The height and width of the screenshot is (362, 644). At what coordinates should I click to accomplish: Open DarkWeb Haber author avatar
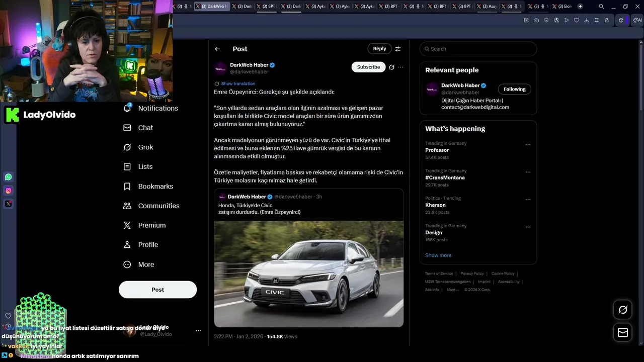(220, 68)
